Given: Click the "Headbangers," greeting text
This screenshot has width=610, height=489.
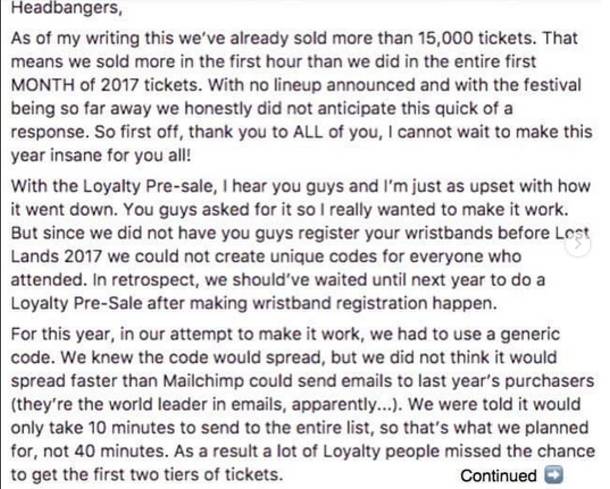Looking at the screenshot, I should click(x=67, y=8).
